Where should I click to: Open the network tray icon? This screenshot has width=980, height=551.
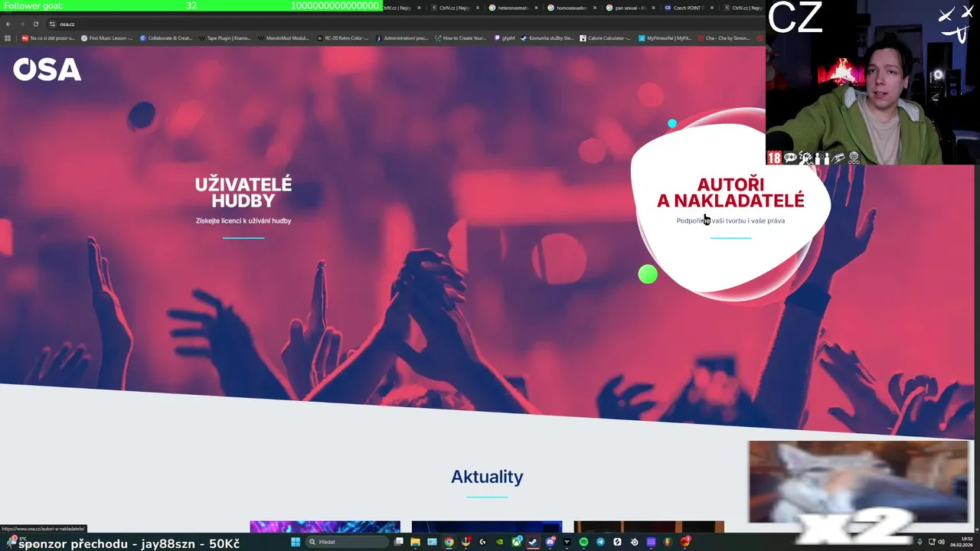coord(930,542)
